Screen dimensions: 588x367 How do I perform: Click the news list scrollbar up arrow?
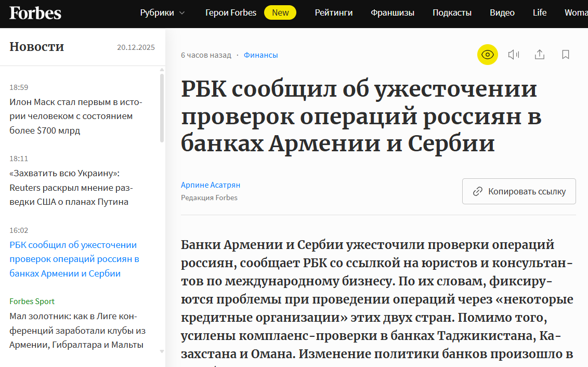coord(162,70)
